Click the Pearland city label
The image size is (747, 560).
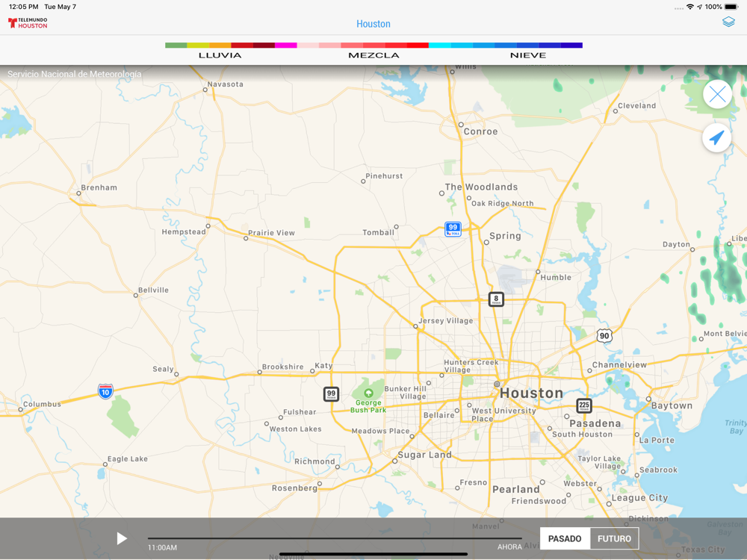pos(516,489)
